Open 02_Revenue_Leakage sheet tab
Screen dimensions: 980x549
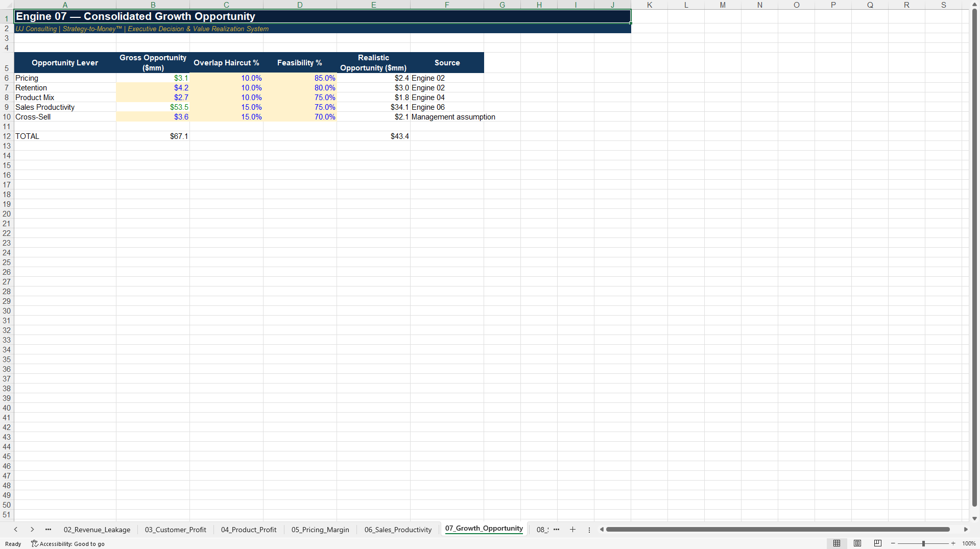97,530
